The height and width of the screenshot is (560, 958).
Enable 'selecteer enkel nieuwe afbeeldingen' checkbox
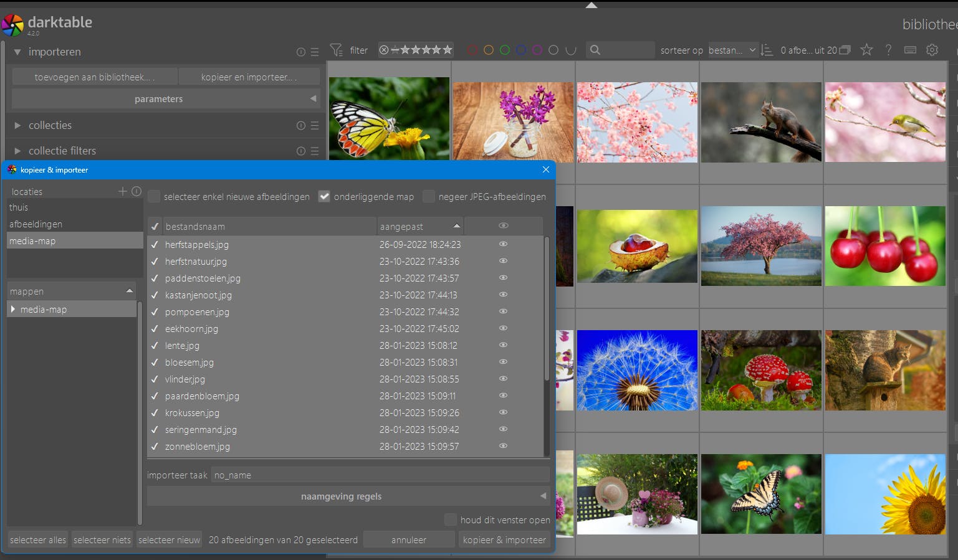[x=155, y=197]
